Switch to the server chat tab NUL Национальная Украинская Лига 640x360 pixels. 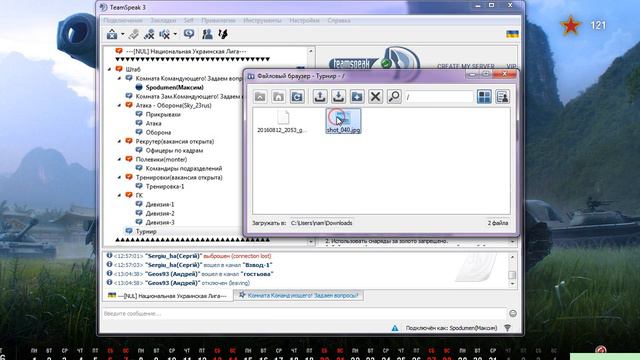point(167,296)
